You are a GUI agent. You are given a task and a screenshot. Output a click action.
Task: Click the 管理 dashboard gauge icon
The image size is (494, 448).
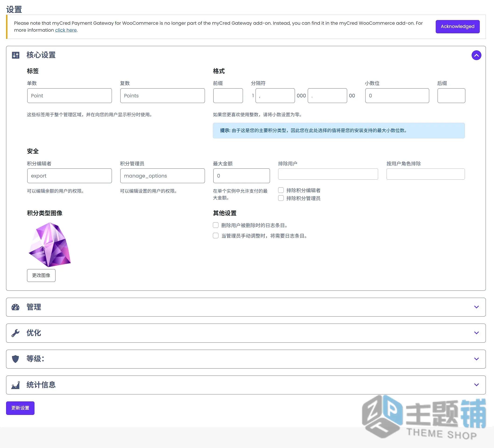tap(15, 307)
